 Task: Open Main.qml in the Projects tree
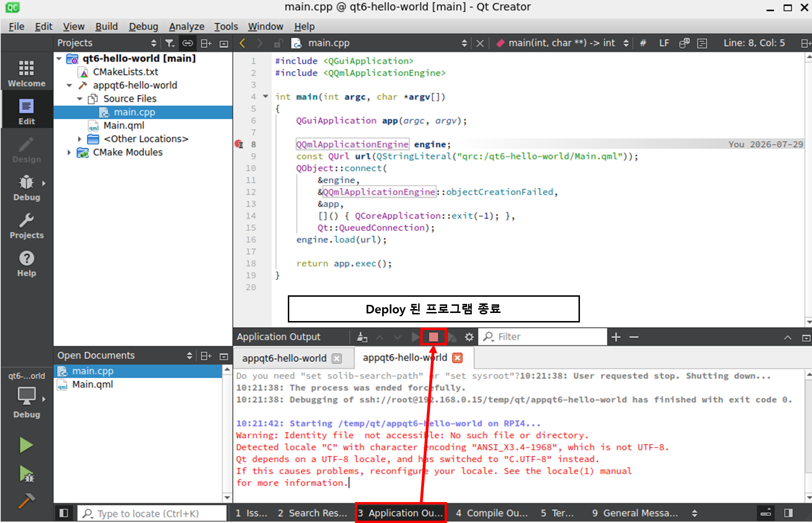(x=124, y=125)
